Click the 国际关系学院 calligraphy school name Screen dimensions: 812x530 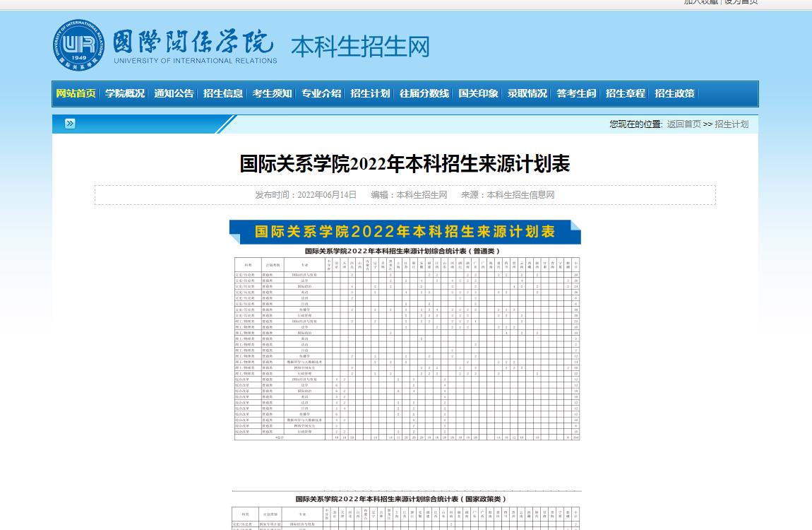pyautogui.click(x=193, y=42)
